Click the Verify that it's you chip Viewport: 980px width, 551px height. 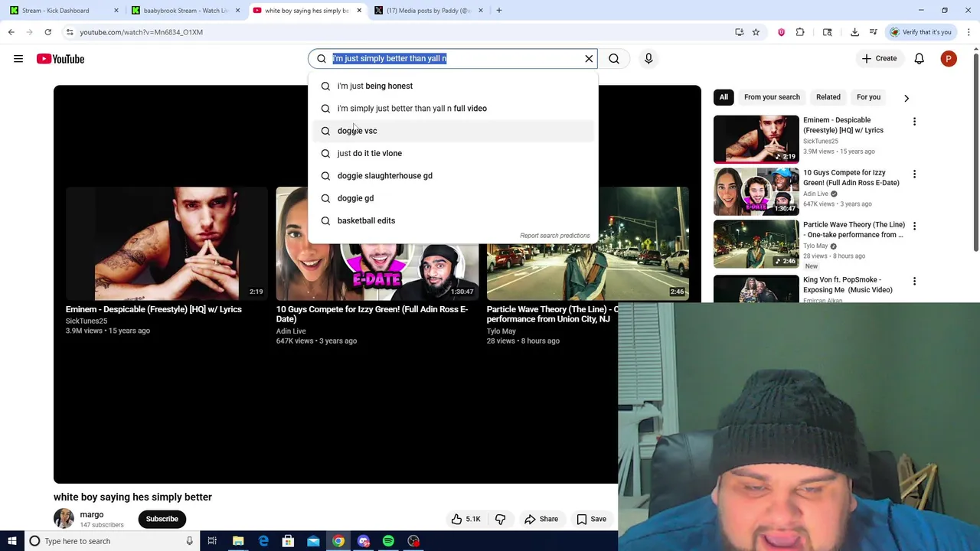tap(921, 32)
